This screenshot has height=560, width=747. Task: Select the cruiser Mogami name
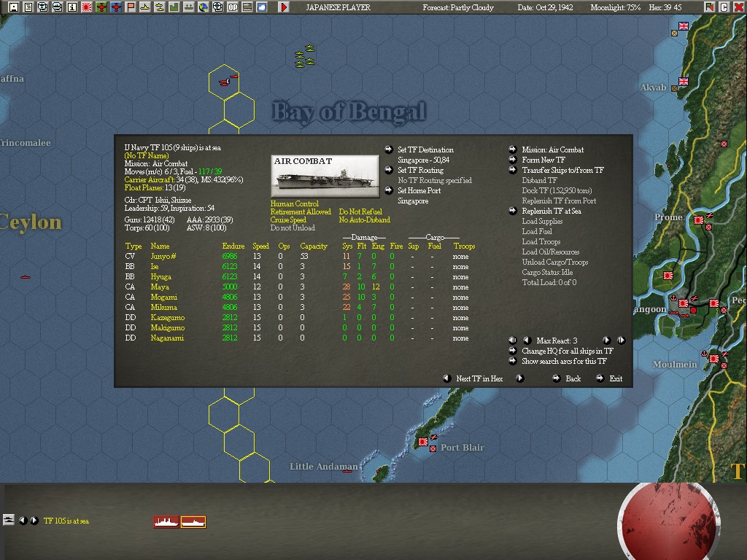[x=163, y=297]
